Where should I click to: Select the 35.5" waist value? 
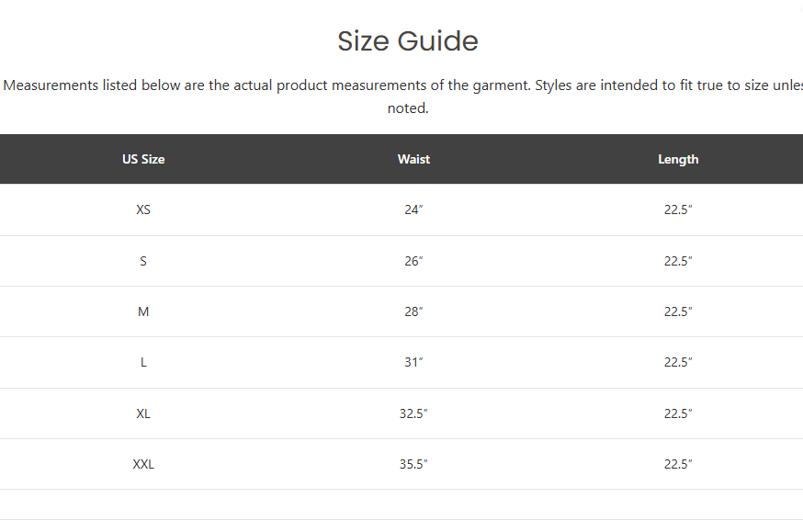coord(413,464)
